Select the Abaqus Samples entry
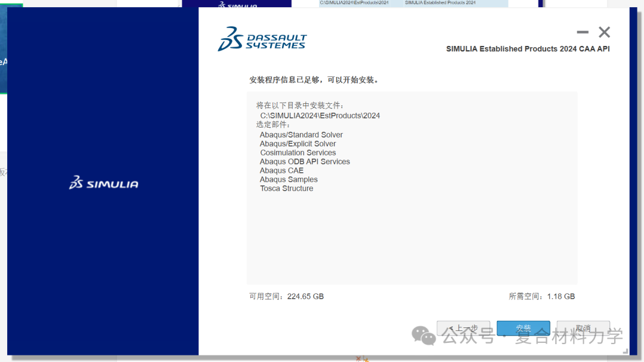 [x=289, y=180]
